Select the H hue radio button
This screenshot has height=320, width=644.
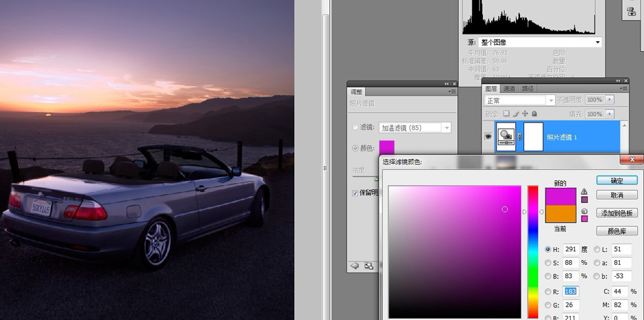point(548,249)
